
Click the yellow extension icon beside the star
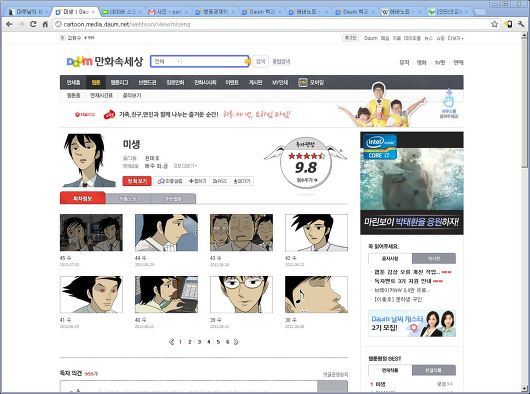[x=508, y=24]
